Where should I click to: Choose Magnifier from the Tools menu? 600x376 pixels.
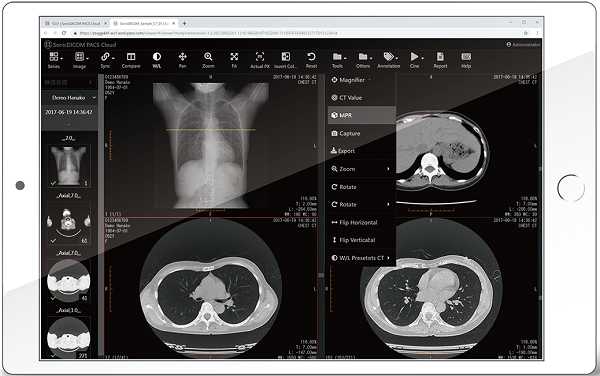tap(362, 80)
